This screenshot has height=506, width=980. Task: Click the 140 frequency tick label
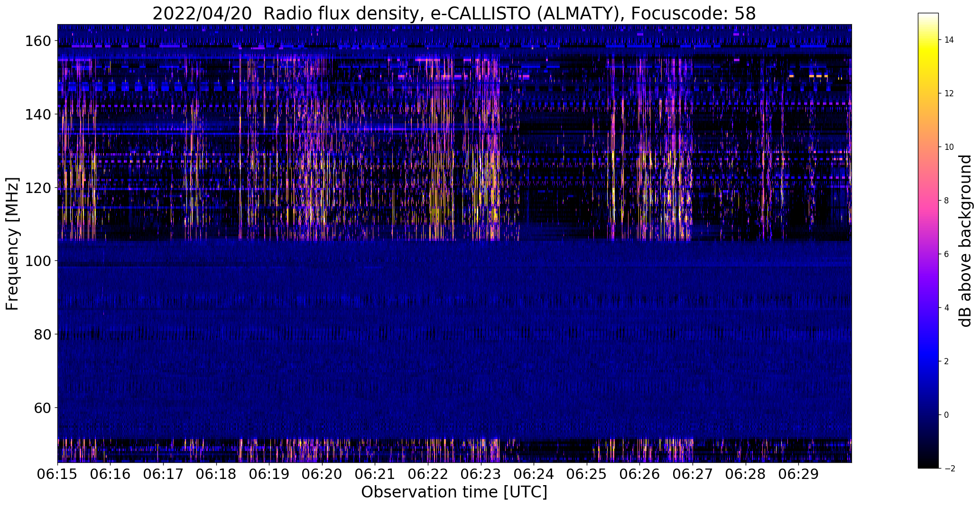click(x=37, y=114)
